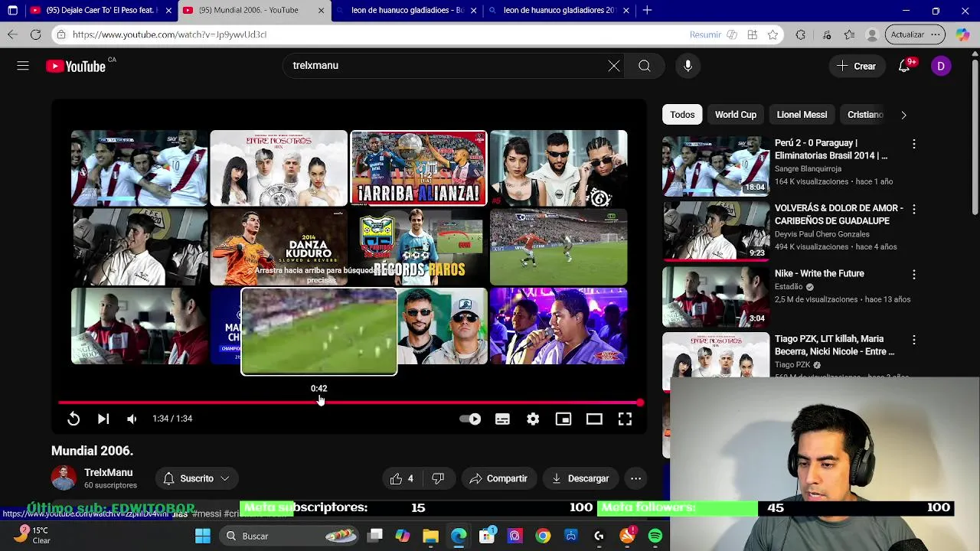Open the ¡ARRIBA ALIANZA! end-screen thumbnail
This screenshot has height=551, width=980.
click(x=418, y=168)
